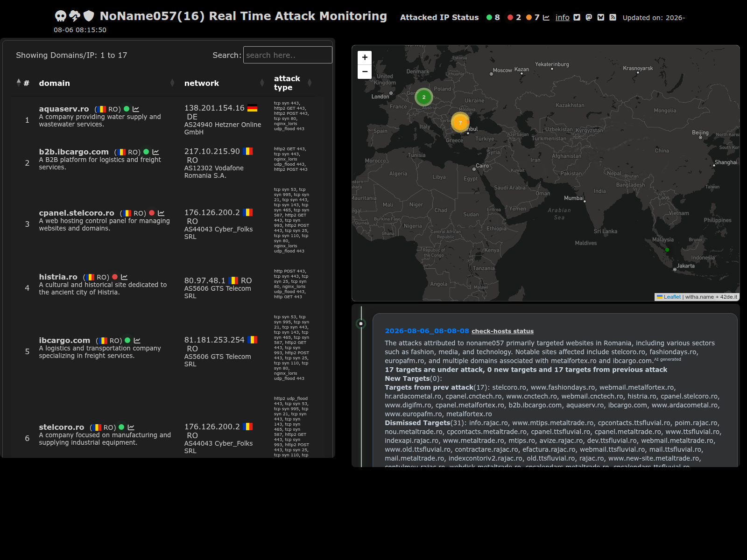Image resolution: width=747 pixels, height=560 pixels.
Task: Click the orange status dot showing 7
Action: [x=529, y=17]
